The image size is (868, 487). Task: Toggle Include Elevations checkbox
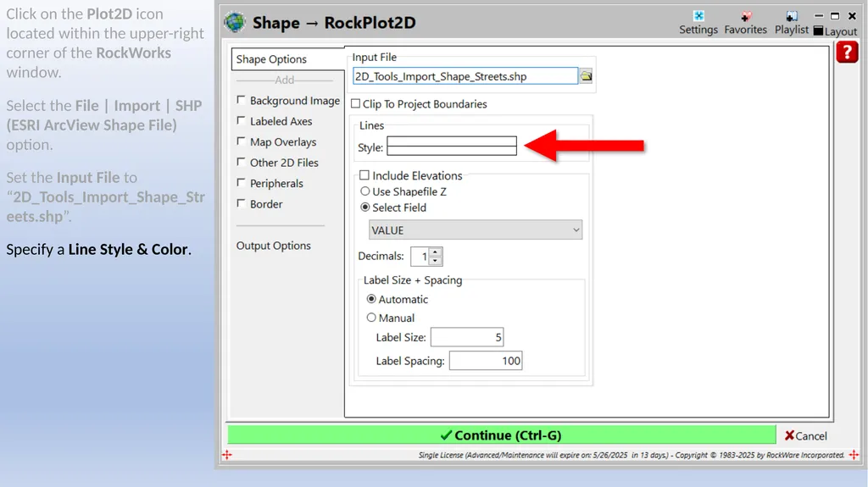pyautogui.click(x=364, y=175)
